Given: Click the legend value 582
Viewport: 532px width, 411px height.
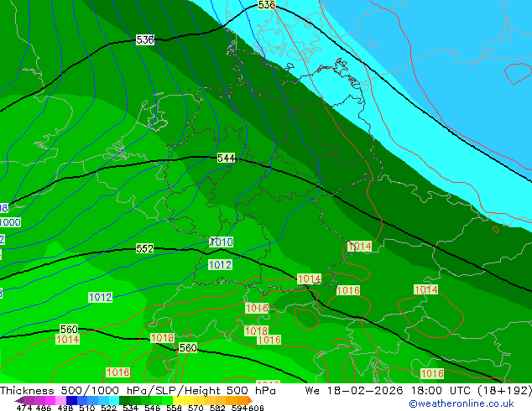Looking at the screenshot, I should pos(217,408).
